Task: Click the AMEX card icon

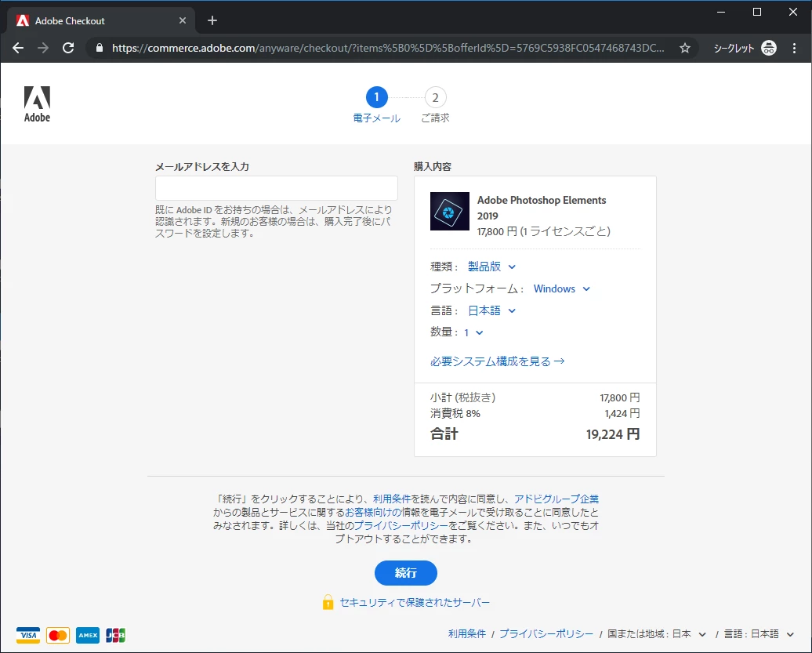Action: pyautogui.click(x=88, y=635)
